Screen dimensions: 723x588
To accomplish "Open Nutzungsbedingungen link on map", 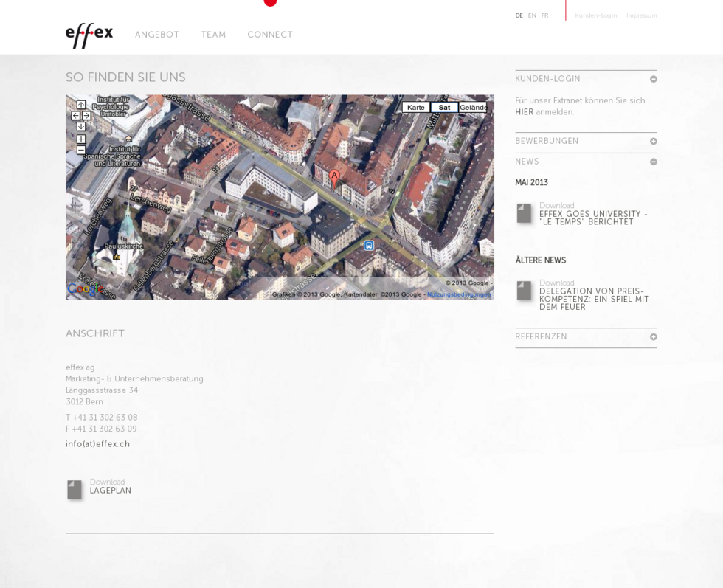I will [x=459, y=294].
